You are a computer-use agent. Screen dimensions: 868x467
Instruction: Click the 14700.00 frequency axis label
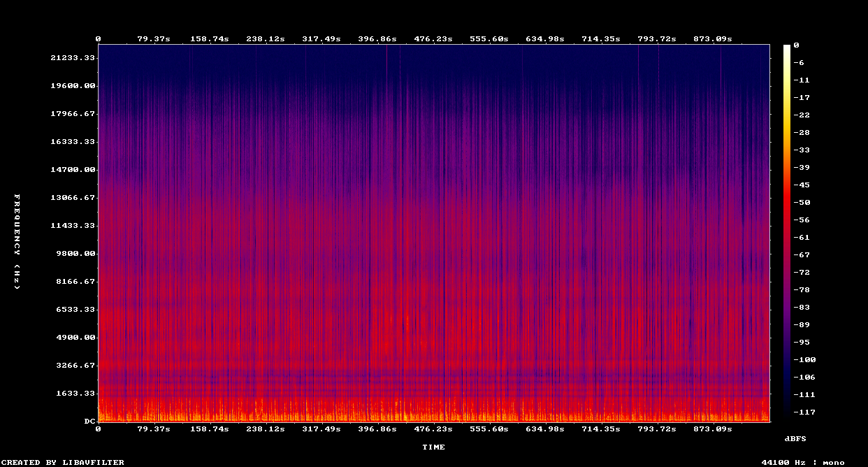tap(72, 170)
